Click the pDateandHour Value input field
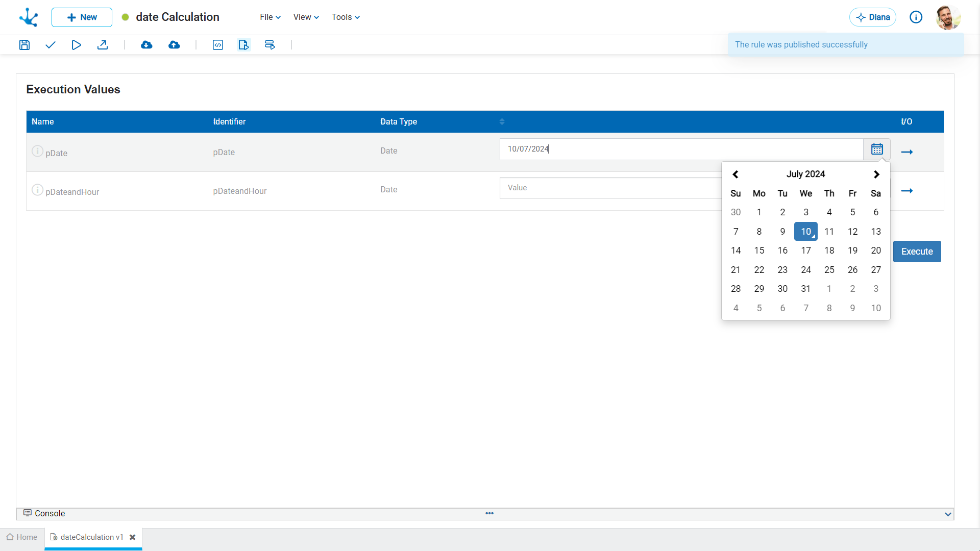 [610, 188]
